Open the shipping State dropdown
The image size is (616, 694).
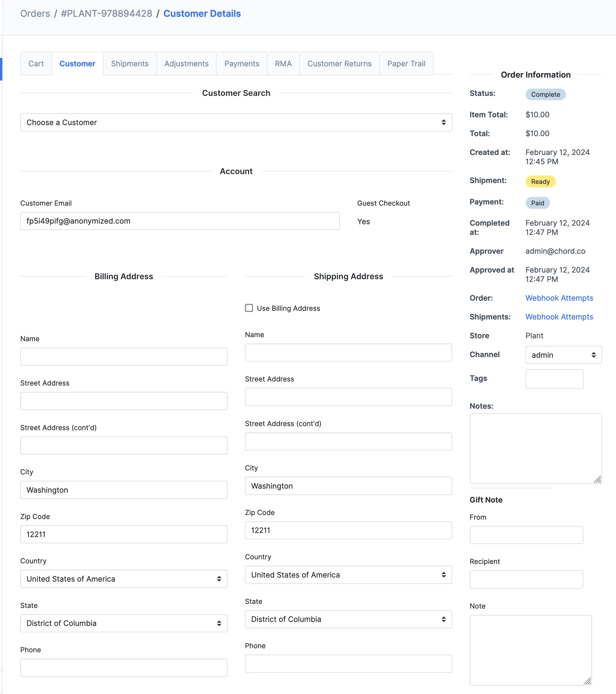pyautogui.click(x=349, y=619)
